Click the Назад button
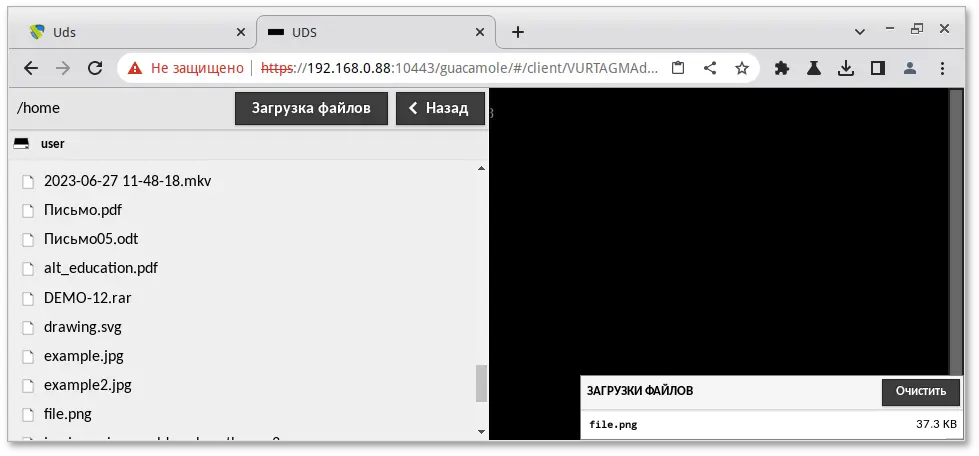 tap(440, 109)
